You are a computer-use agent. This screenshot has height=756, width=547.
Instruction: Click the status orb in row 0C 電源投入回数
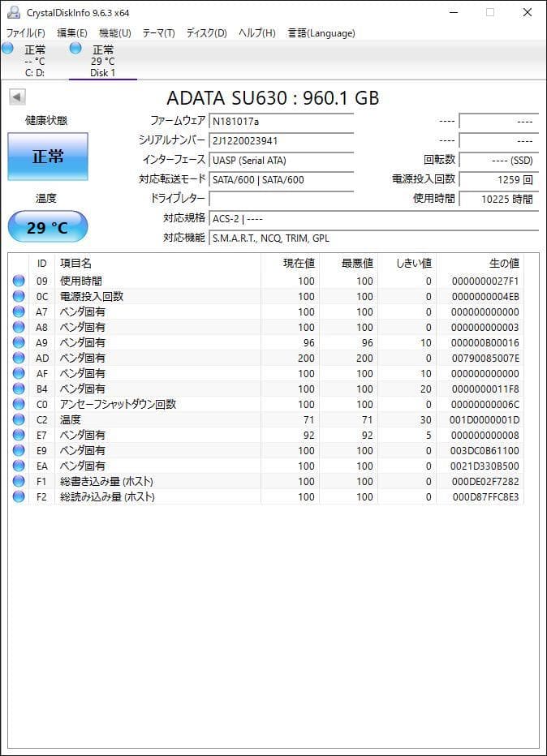(x=19, y=296)
